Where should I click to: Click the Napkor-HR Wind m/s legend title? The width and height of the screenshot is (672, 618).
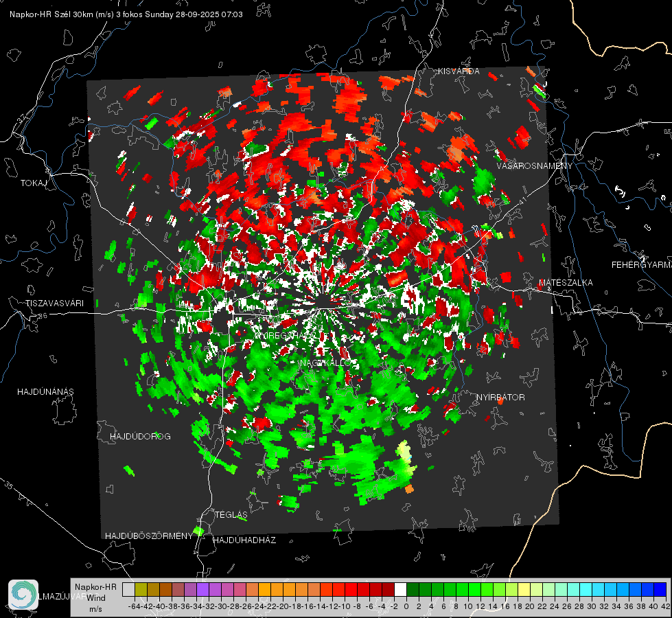click(x=95, y=598)
